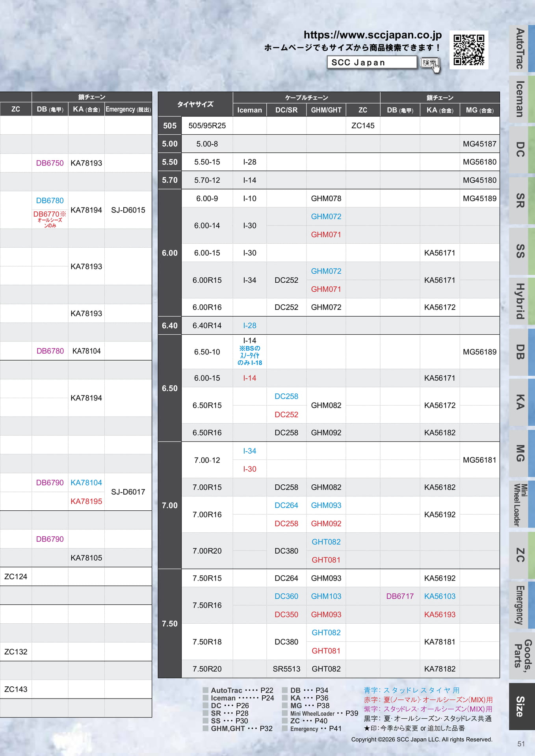Click the ZC143 cell in left table

pos(16,689)
